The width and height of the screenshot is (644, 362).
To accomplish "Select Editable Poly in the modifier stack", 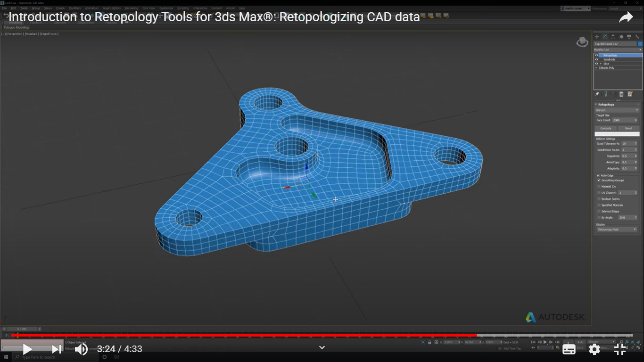I will coord(606,68).
